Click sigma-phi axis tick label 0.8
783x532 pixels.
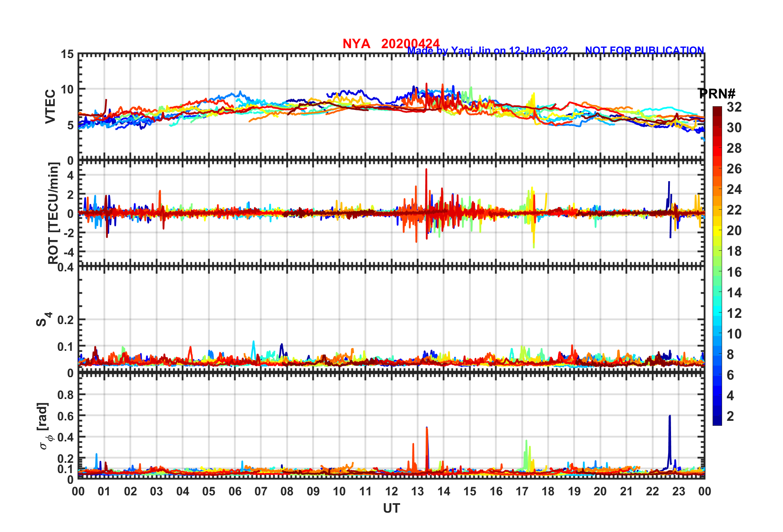tap(66, 395)
